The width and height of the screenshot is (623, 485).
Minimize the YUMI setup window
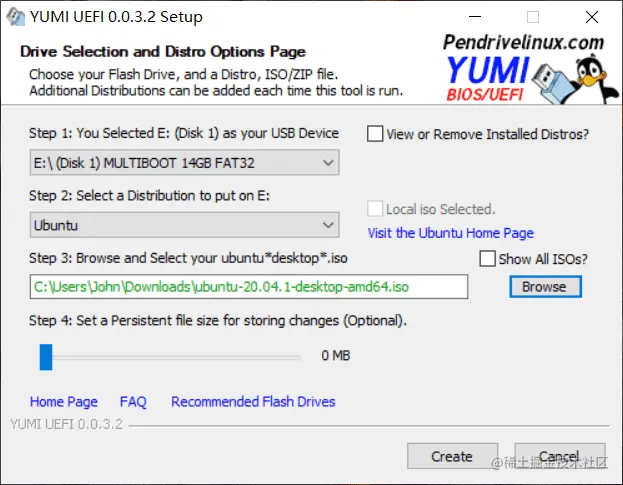475,17
